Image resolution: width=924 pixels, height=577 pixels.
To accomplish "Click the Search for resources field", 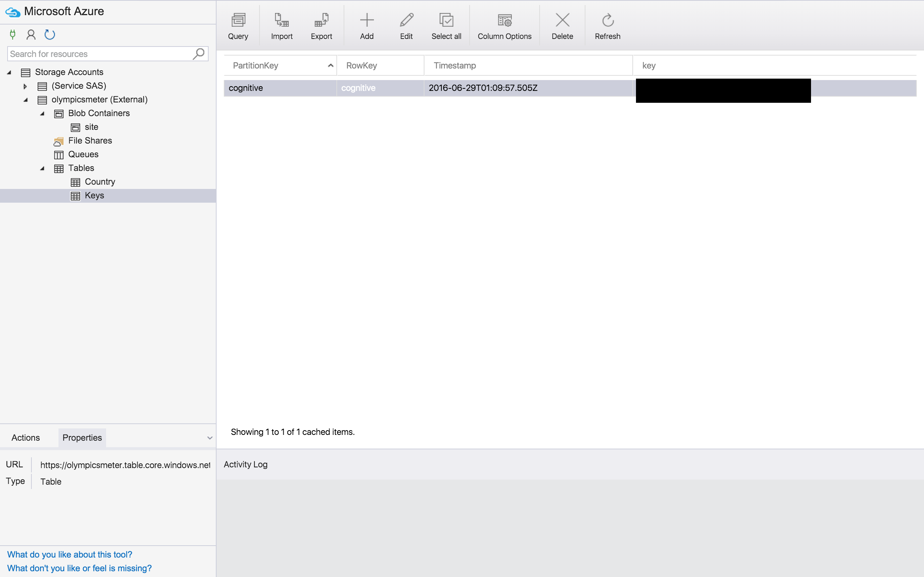I will pos(99,54).
